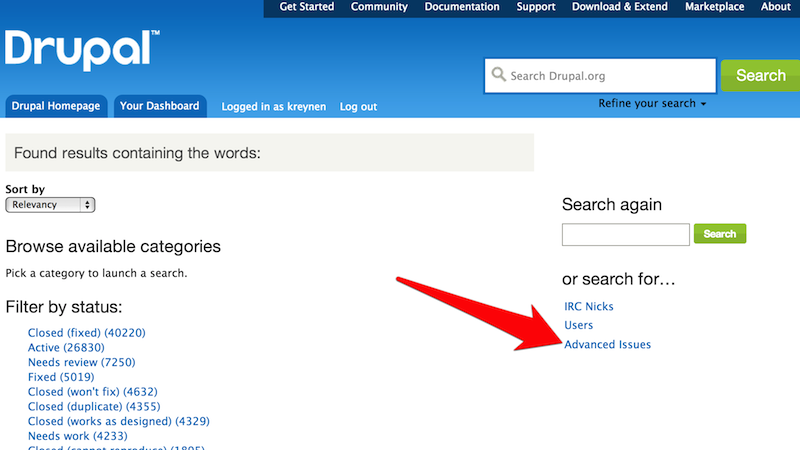
Task: Open the Advanced Issues link
Action: 607,344
